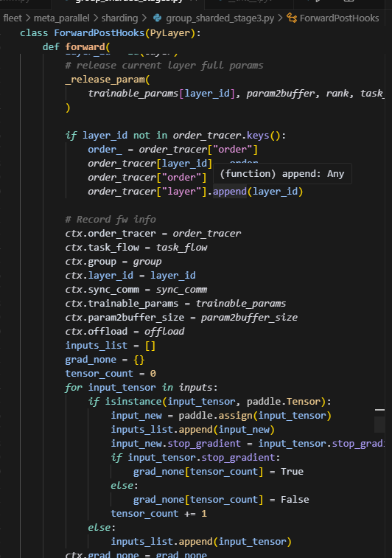Open the ForwardPostHooks breadcrumb symbol list

339,18
